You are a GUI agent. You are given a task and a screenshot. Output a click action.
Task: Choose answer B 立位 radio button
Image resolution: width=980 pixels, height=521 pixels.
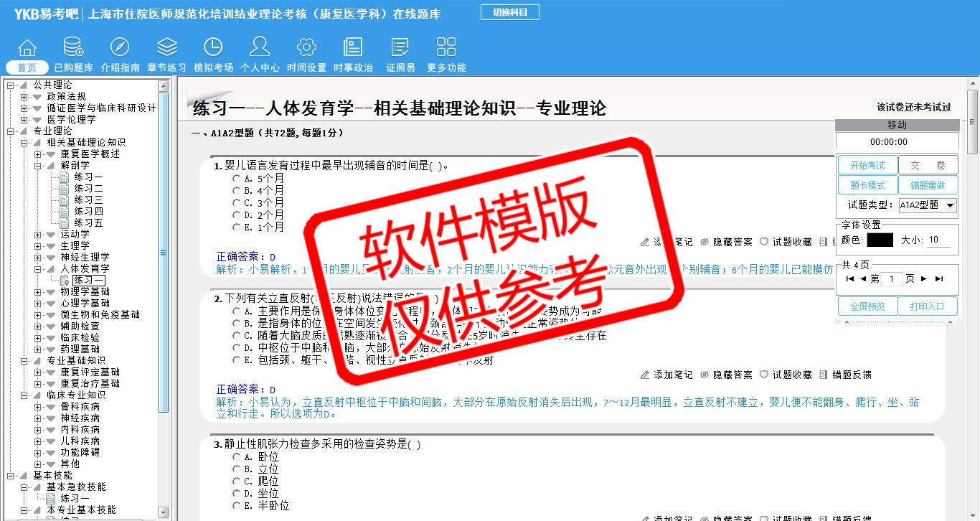pyautogui.click(x=236, y=469)
